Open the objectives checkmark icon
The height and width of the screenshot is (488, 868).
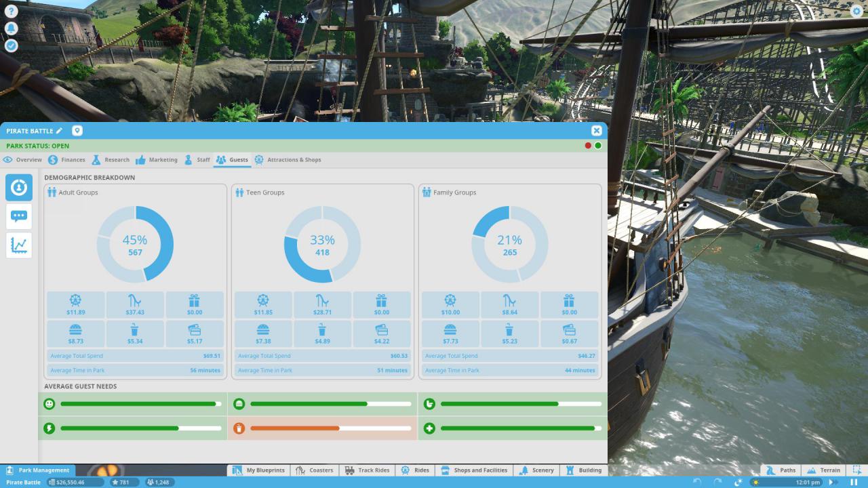click(11, 45)
